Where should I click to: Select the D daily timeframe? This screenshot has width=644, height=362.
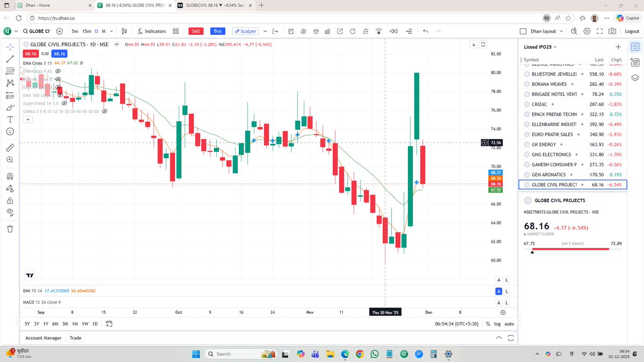point(97,31)
